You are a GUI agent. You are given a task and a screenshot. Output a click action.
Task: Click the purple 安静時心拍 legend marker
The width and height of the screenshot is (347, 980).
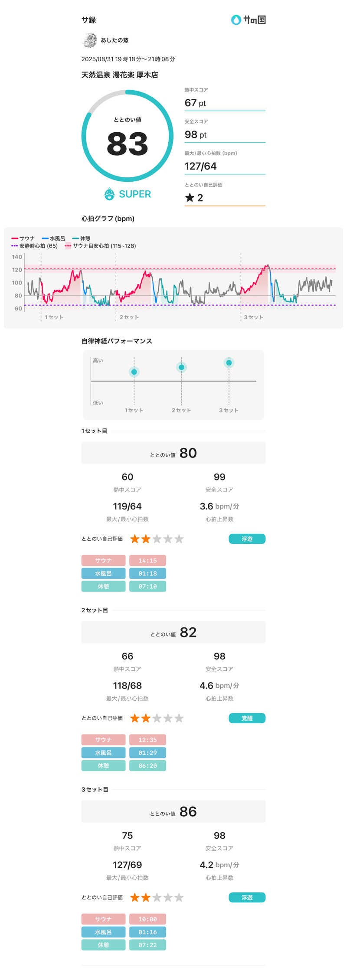tap(15, 246)
